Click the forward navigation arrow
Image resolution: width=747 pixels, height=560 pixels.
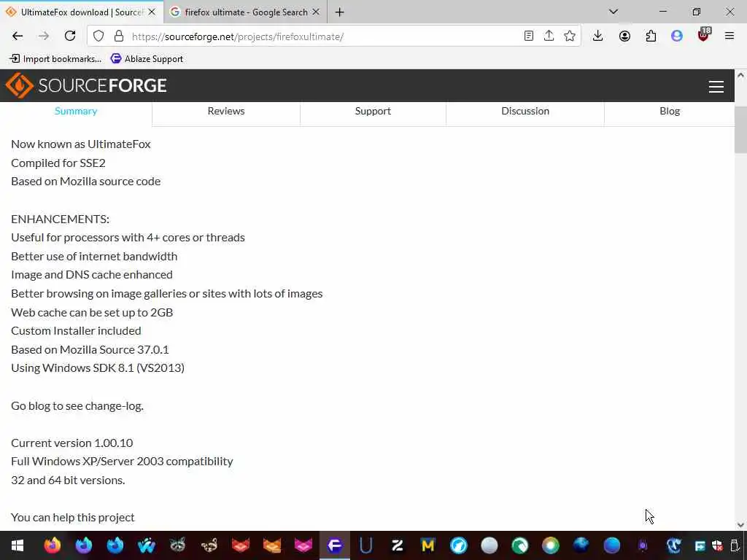point(44,36)
